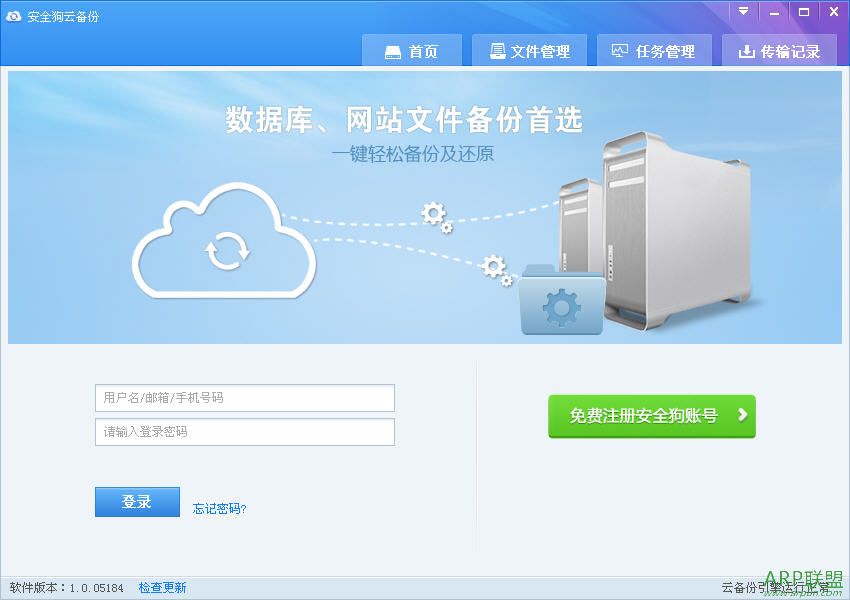Focus the 请输入登录密码 password field
Screen dimensions: 850x600
tap(244, 432)
